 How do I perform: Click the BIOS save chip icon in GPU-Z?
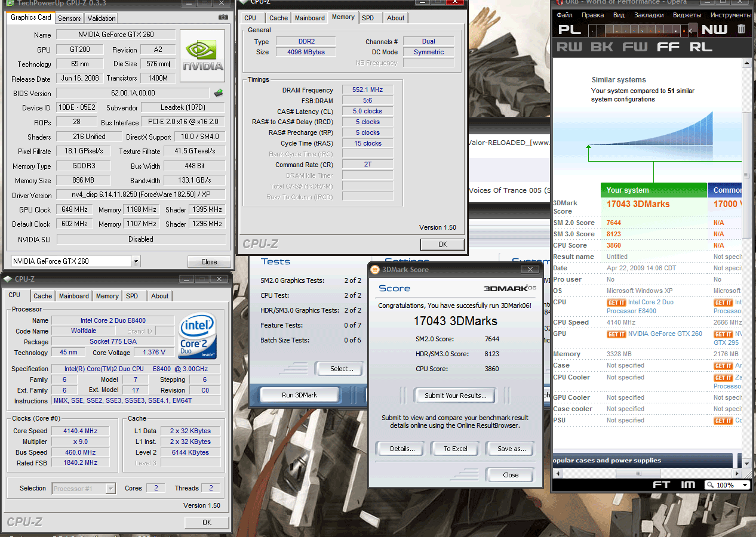click(x=219, y=92)
